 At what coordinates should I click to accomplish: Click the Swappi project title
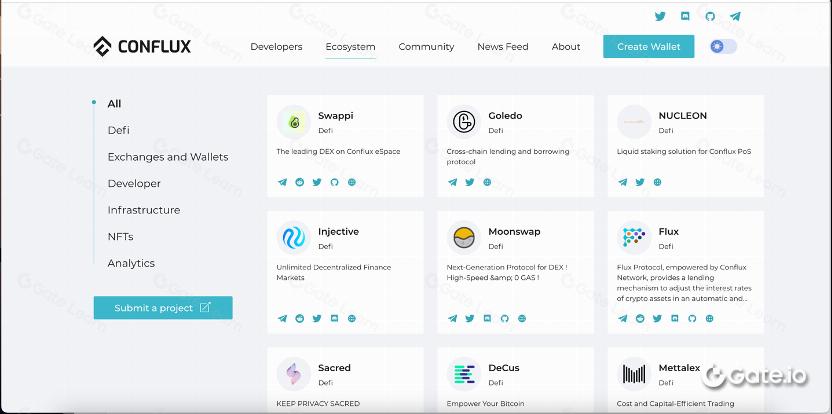click(x=335, y=116)
